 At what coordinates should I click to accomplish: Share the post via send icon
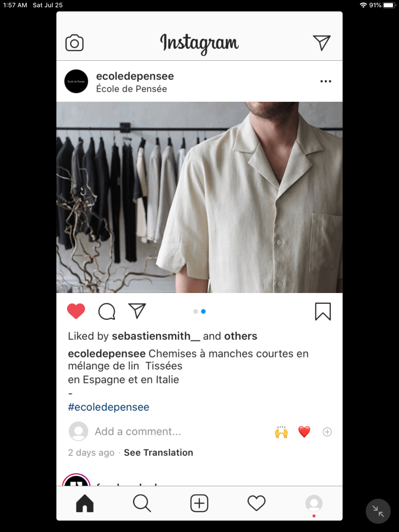pyautogui.click(x=137, y=311)
